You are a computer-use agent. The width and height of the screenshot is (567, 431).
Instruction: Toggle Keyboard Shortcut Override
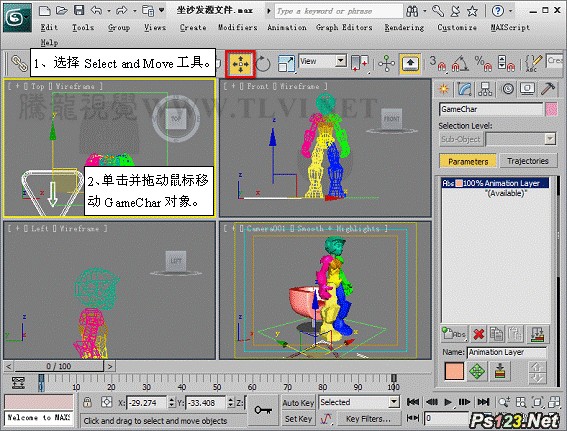click(x=410, y=64)
